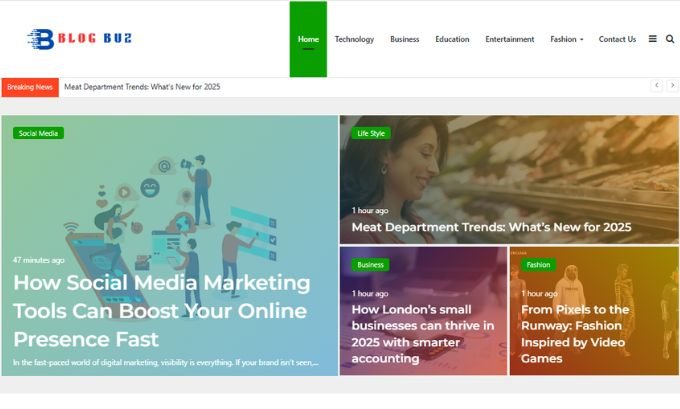This screenshot has height=409, width=680.
Task: Go to the Home menu item
Action: [x=308, y=39]
